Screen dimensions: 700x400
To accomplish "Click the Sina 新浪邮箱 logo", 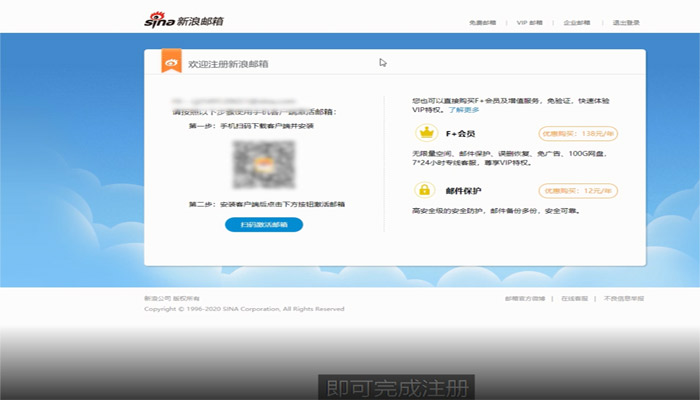I will pyautogui.click(x=183, y=20).
